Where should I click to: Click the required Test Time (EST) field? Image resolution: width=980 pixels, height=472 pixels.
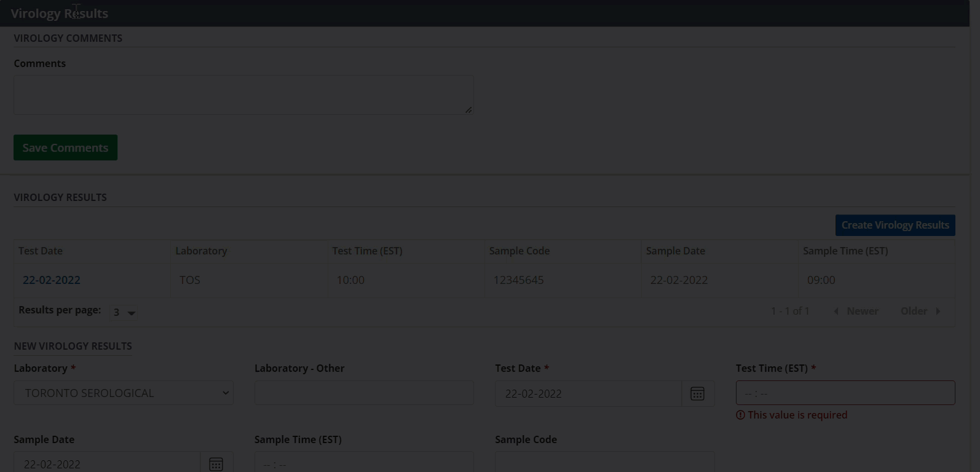click(x=845, y=393)
